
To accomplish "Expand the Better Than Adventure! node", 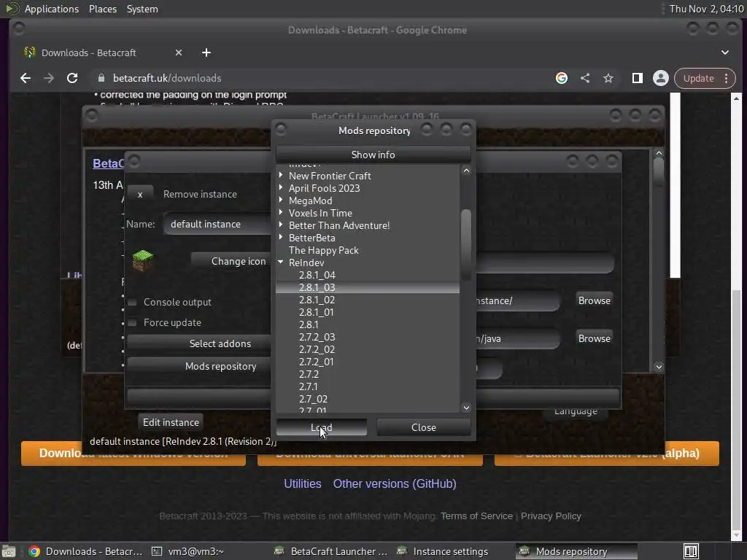I will 281,225.
